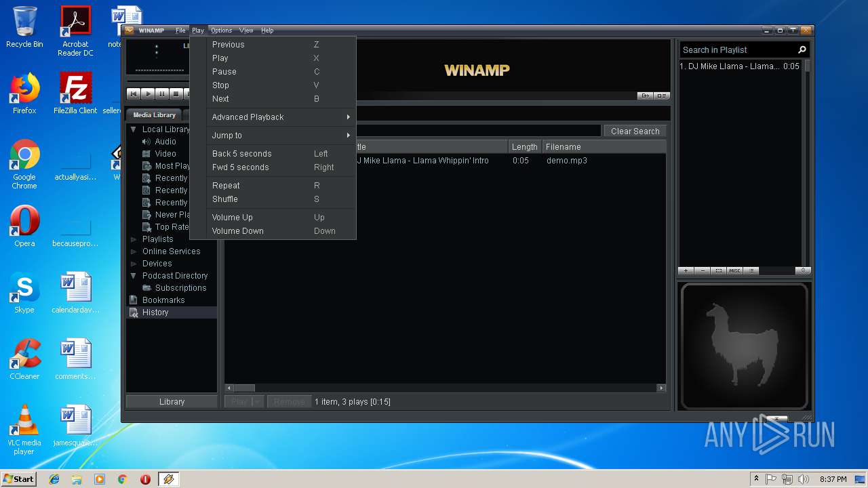
Task: Select Online Services in library tree
Action: click(171, 251)
